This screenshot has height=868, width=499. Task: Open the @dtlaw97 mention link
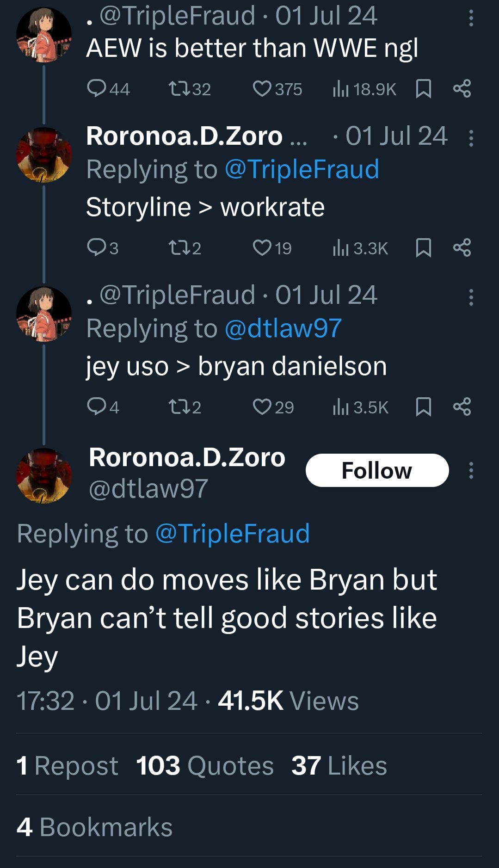pyautogui.click(x=283, y=328)
